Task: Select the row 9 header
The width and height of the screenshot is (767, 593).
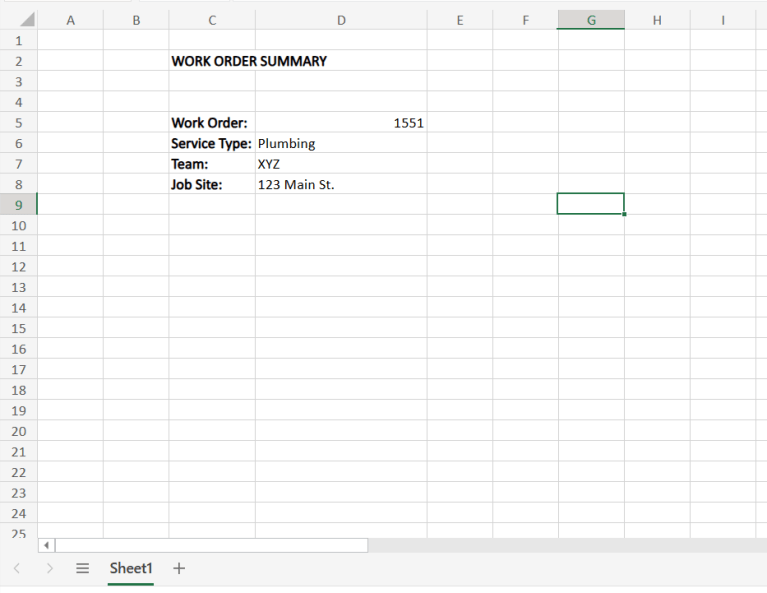Action: tap(18, 205)
